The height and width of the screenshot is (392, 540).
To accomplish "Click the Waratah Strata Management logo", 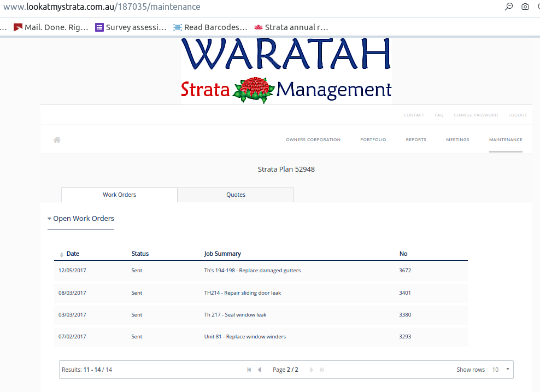I will (286, 71).
